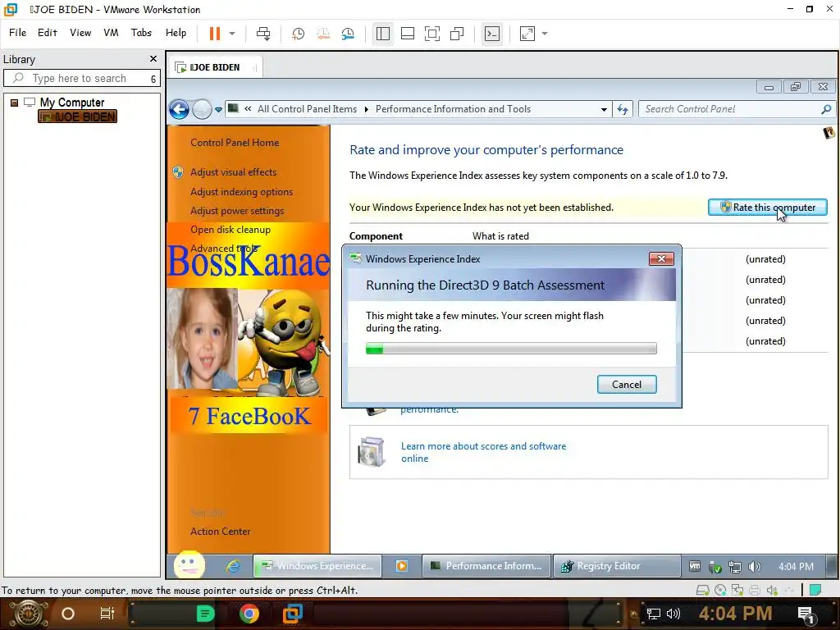The height and width of the screenshot is (630, 840).
Task: Open Adjust visual effects
Action: click(x=234, y=172)
